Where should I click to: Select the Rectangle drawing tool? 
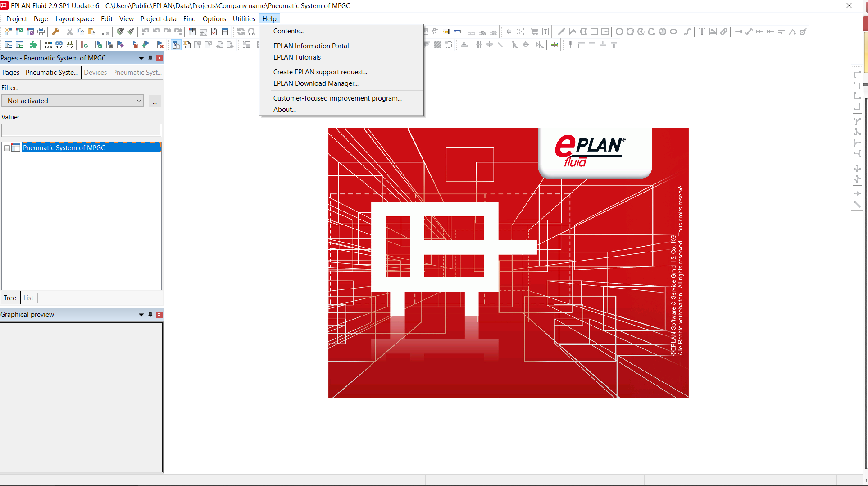click(594, 32)
